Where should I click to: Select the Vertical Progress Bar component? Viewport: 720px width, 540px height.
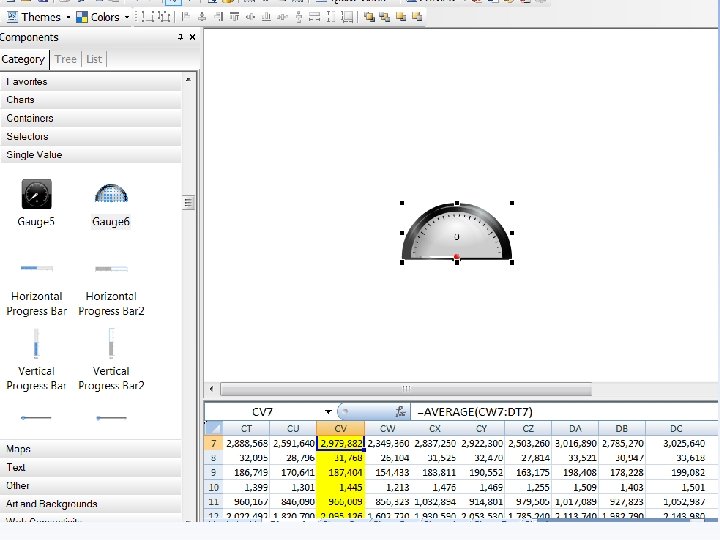tap(36, 359)
